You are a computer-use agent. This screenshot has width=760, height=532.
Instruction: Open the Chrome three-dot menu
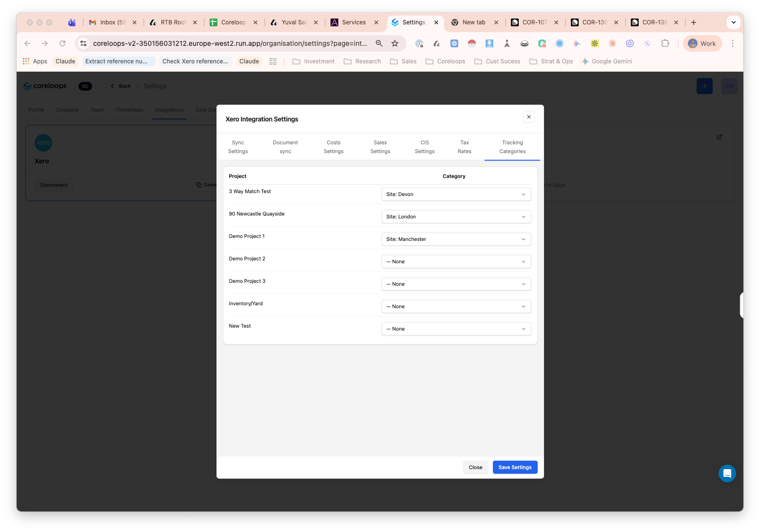[x=732, y=43]
